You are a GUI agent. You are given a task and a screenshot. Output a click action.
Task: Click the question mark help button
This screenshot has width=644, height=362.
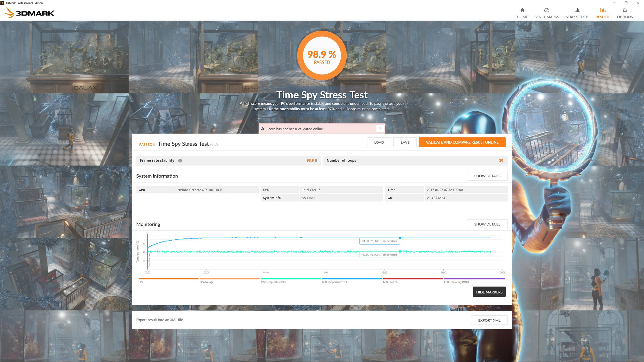click(x=380, y=129)
